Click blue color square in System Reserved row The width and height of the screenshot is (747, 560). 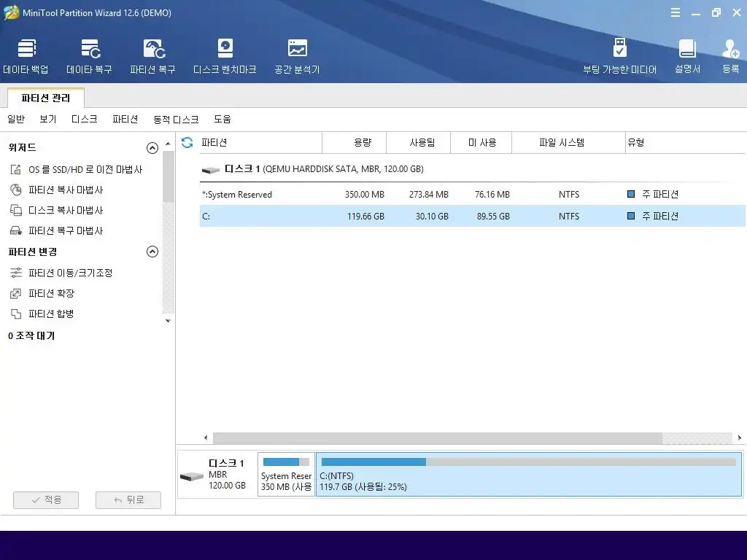pyautogui.click(x=631, y=194)
